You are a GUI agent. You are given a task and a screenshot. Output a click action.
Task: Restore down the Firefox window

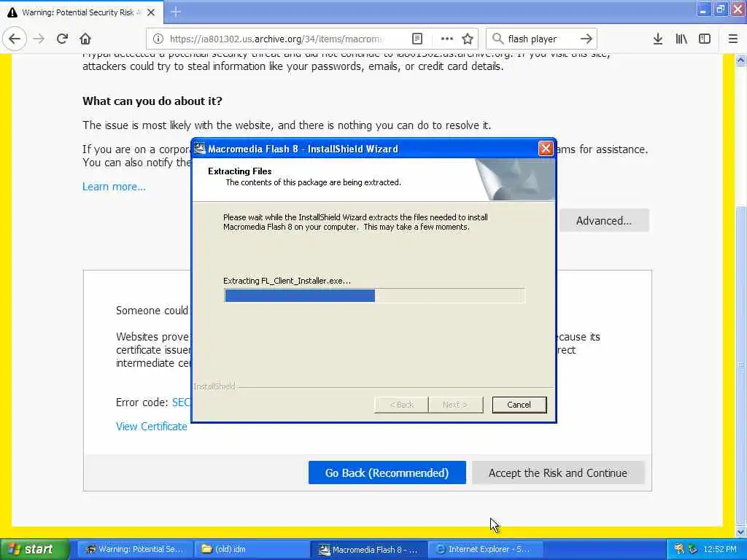click(720, 9)
